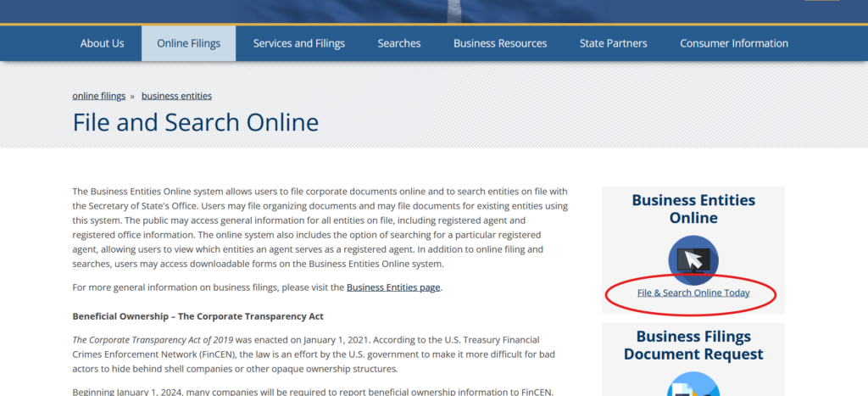Click the Business Entities Online cursor icon
The width and height of the screenshot is (868, 396).
click(693, 260)
